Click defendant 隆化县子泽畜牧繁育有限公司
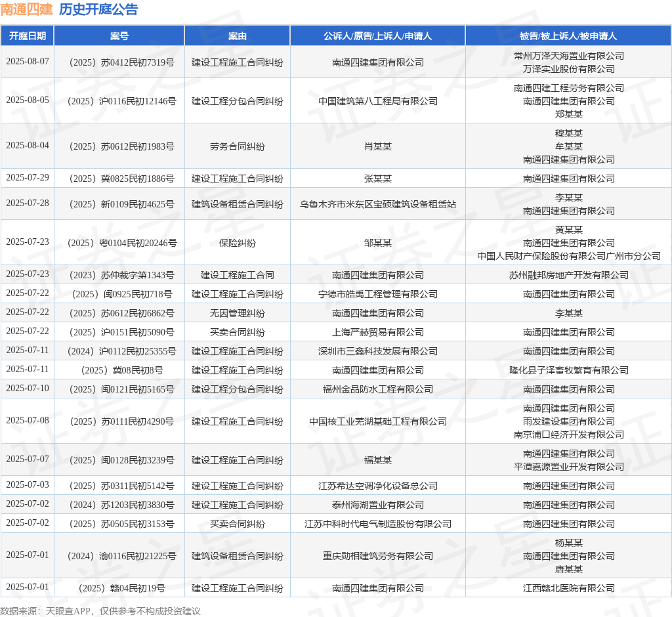 pos(569,370)
